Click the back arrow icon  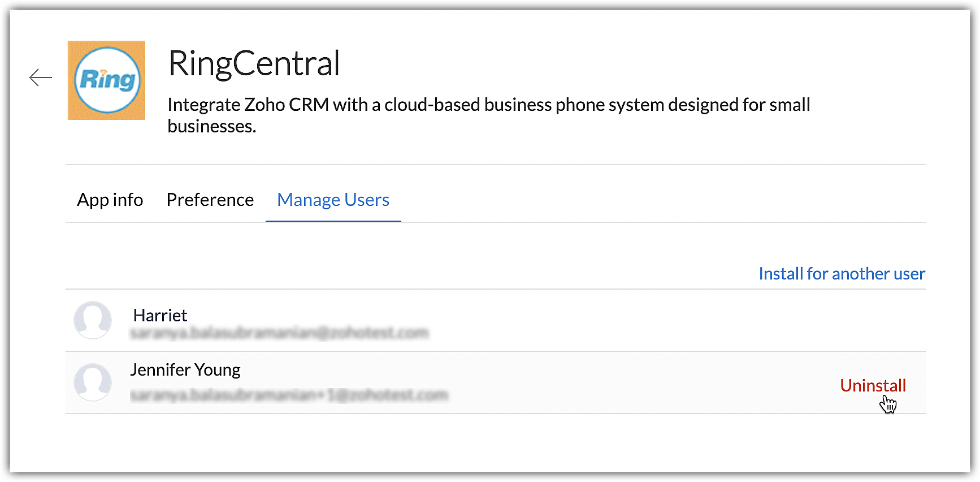[x=41, y=78]
